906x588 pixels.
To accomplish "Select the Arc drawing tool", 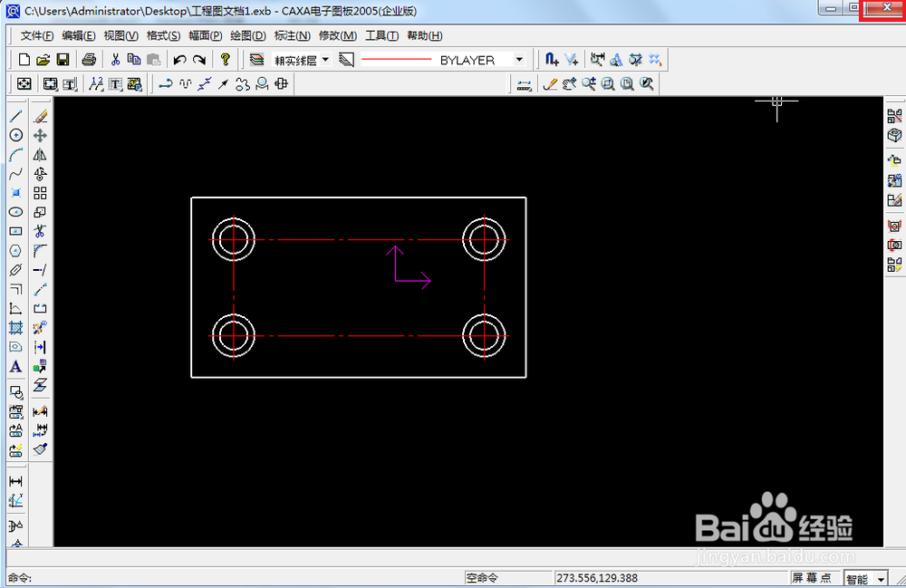I will [16, 154].
